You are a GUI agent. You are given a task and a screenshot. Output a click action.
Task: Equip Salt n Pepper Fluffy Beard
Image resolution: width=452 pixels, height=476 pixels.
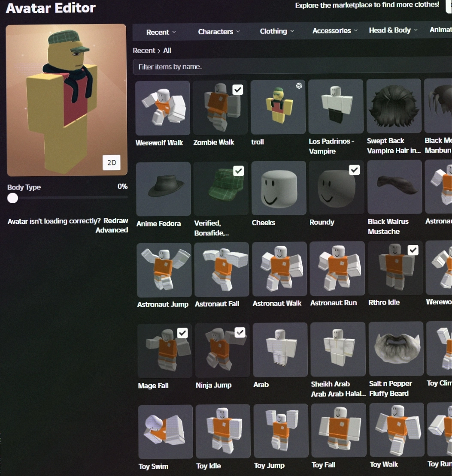[x=396, y=349]
